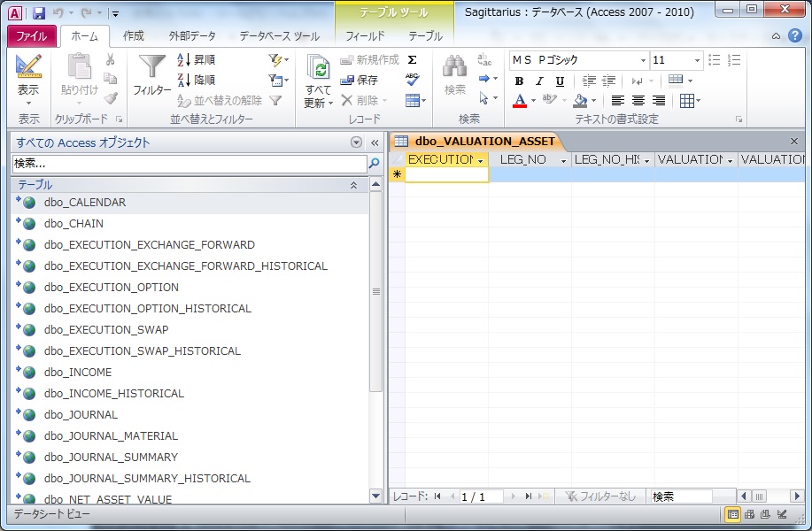This screenshot has width=812, height=531.
Task: Click the フィルター funnel icon
Action: [x=151, y=67]
